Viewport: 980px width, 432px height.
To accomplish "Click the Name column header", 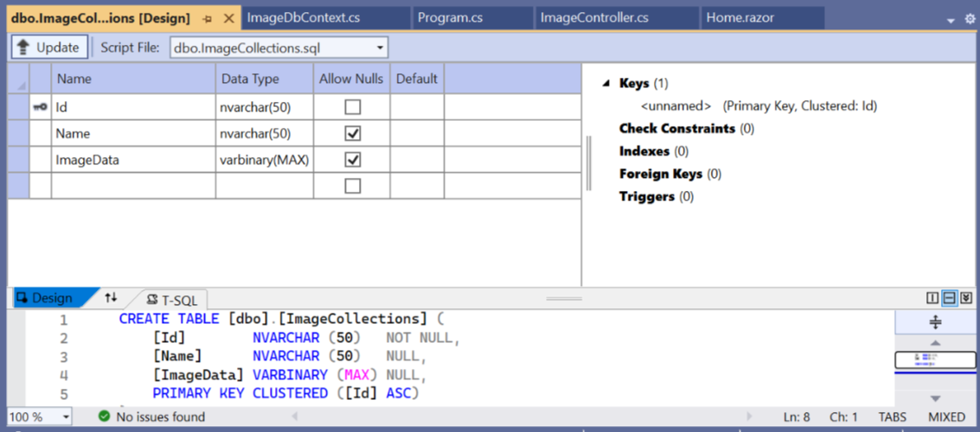I will pyautogui.click(x=134, y=79).
